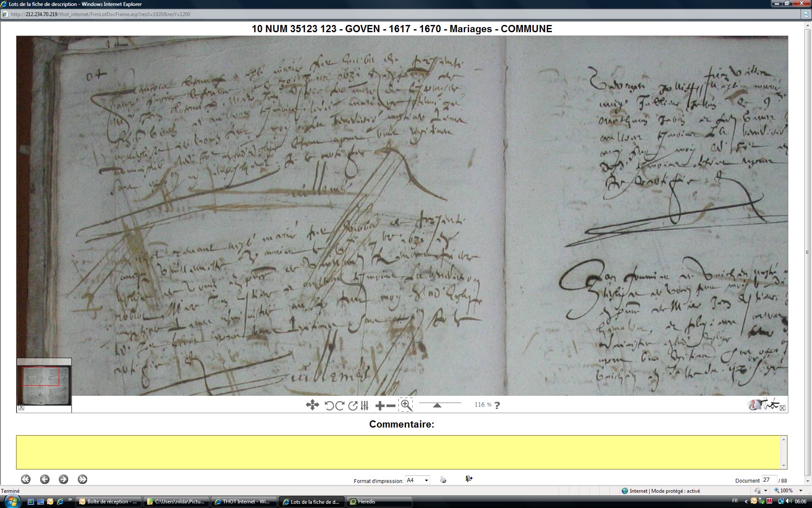Click the zoom level slider handle
This screenshot has height=508, width=812.
pyautogui.click(x=437, y=405)
